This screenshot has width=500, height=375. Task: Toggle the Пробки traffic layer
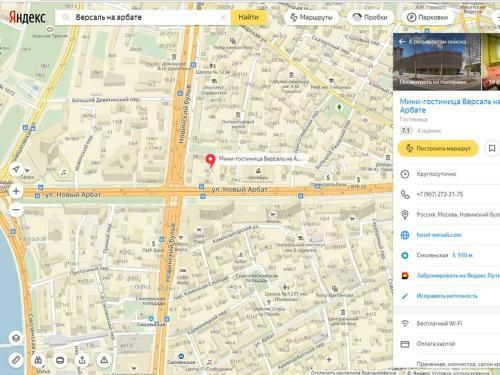click(371, 17)
